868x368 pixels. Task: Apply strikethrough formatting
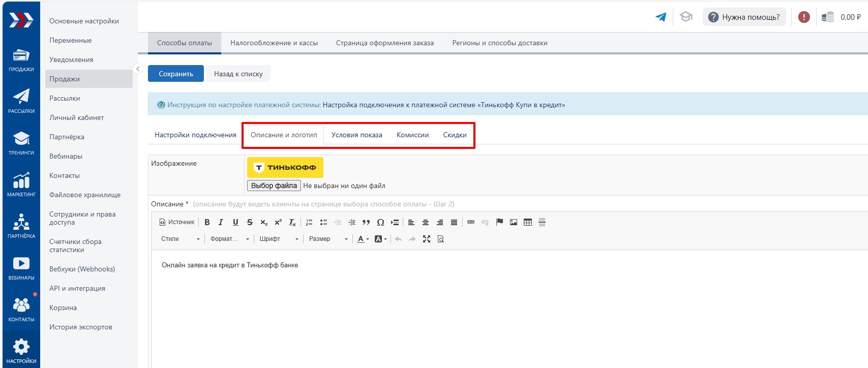point(250,222)
